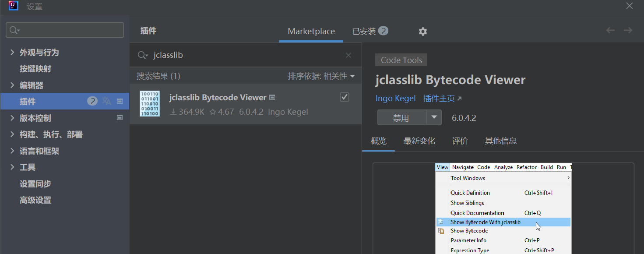Expand the 构建、执行、部署 tree node

tap(12, 134)
